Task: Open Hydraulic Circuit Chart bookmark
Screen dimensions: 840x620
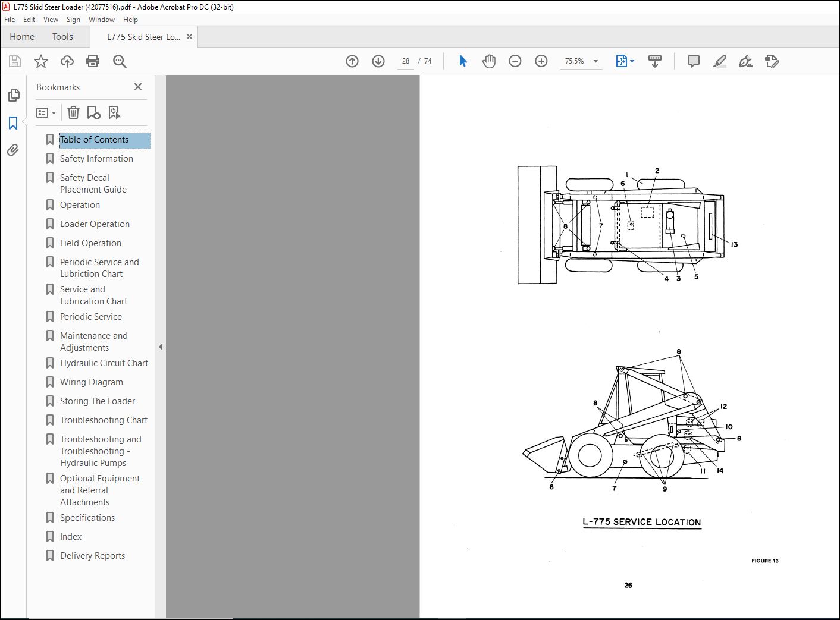Action: (x=104, y=363)
